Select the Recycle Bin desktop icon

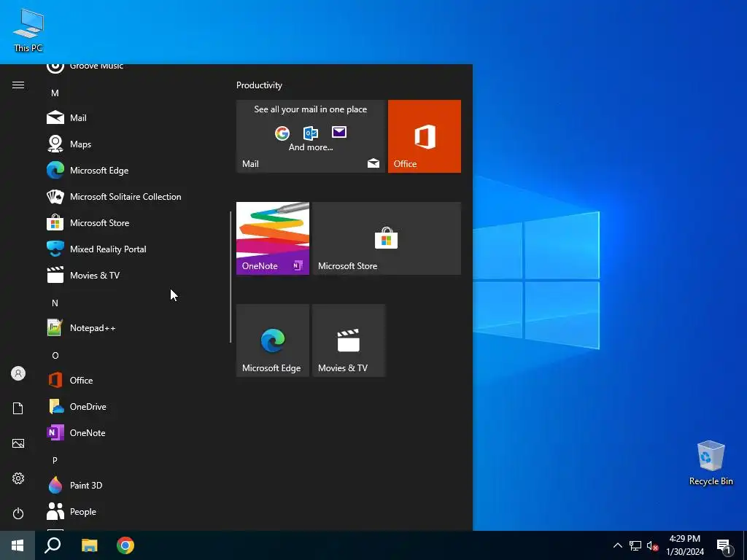711,463
